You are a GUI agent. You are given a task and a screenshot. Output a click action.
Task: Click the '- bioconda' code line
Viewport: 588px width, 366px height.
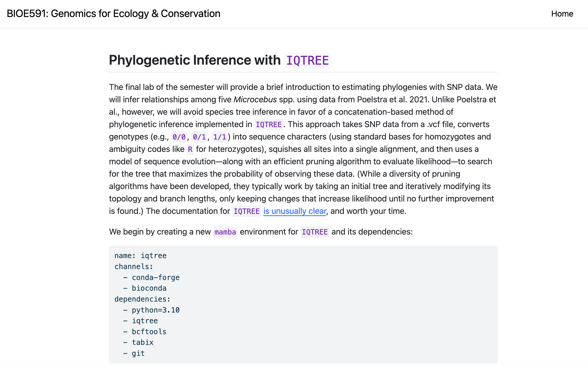click(145, 288)
